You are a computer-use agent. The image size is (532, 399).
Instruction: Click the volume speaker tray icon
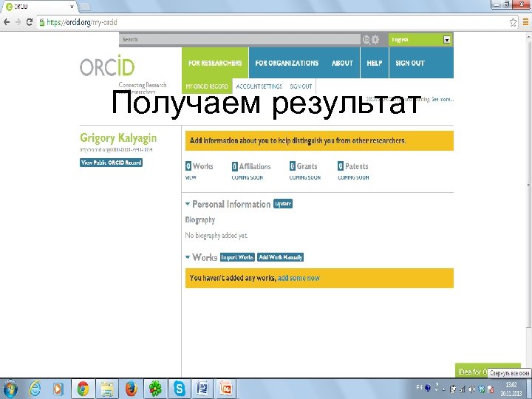coord(471,389)
